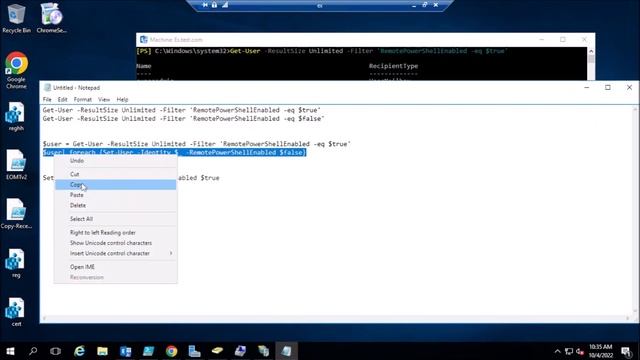Open the reg desktop file
Screen dimensions: 640x360
[16, 264]
